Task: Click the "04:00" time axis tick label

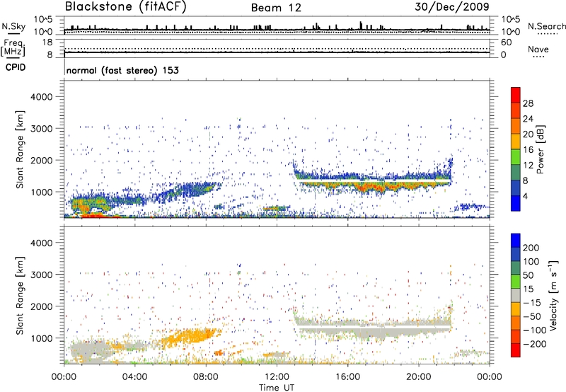Action: point(134,377)
